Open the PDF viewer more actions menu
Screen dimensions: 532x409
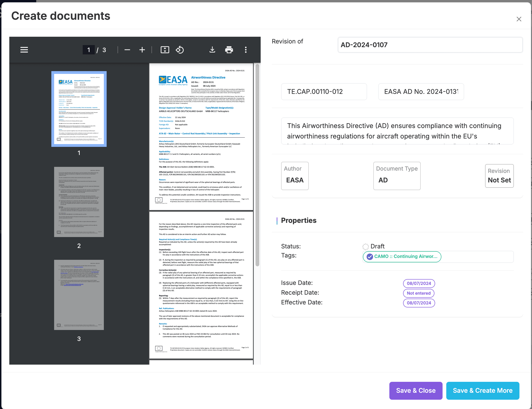[246, 50]
